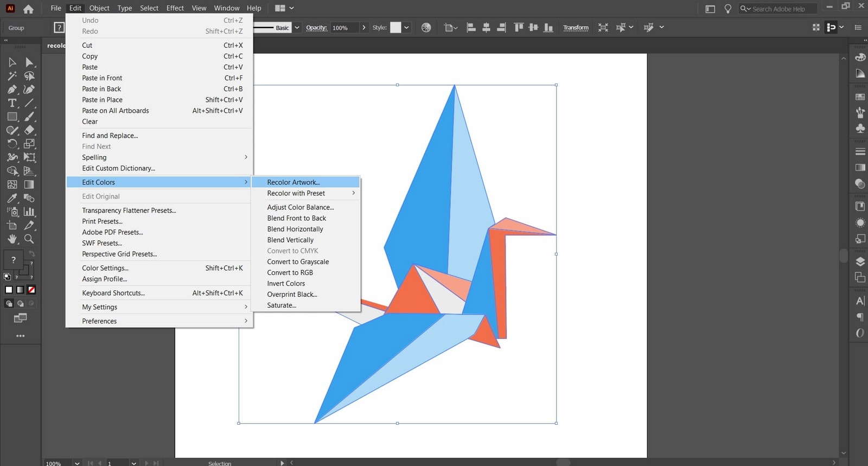This screenshot has width=868, height=466.
Task: Click Edit Toolbar three dots
Action: [21, 336]
